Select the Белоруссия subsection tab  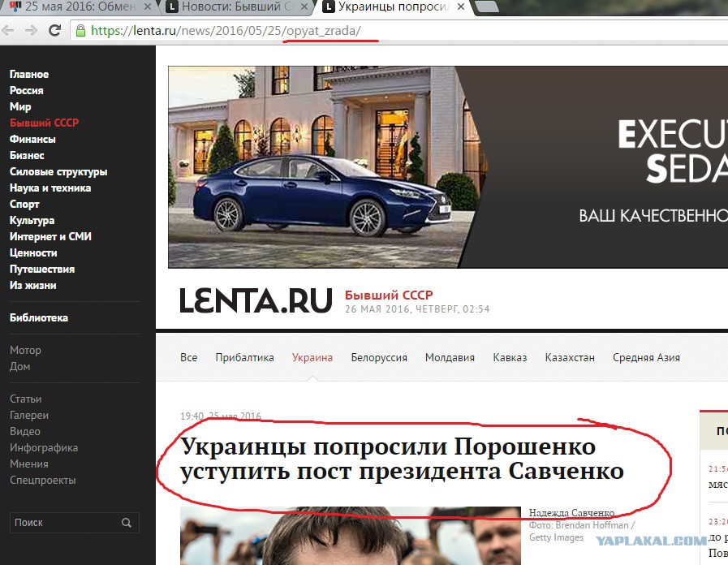coord(379,357)
